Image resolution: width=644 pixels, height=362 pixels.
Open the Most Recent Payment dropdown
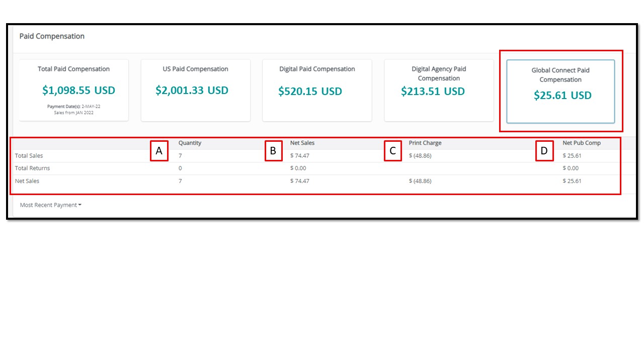tap(50, 205)
